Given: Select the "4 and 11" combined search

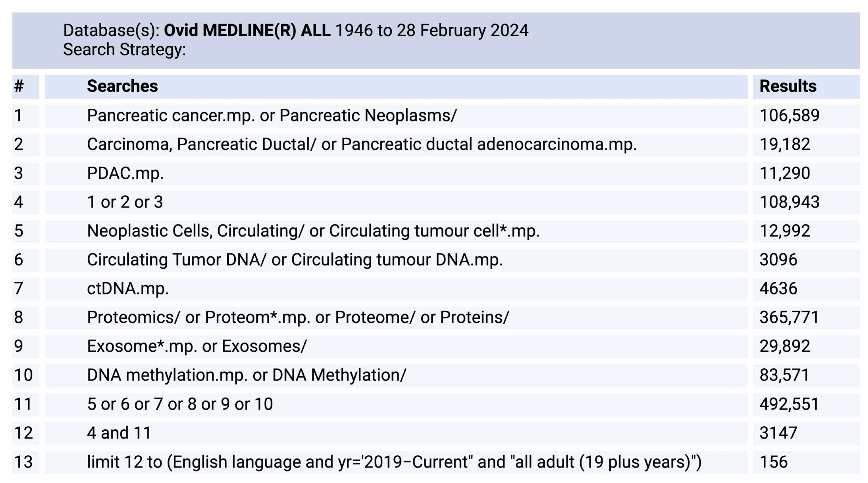Looking at the screenshot, I should pyautogui.click(x=119, y=433).
